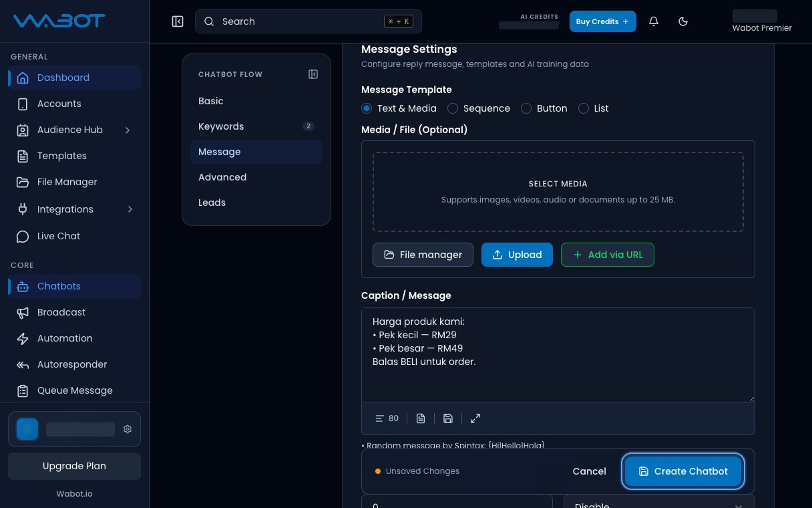Click Upgrade Plan button

pos(74,466)
